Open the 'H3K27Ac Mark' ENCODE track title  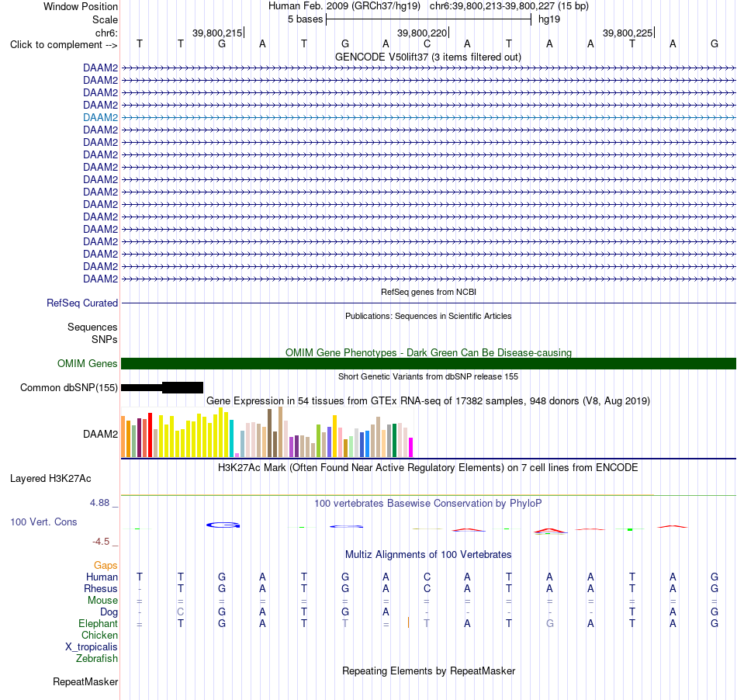(x=428, y=468)
